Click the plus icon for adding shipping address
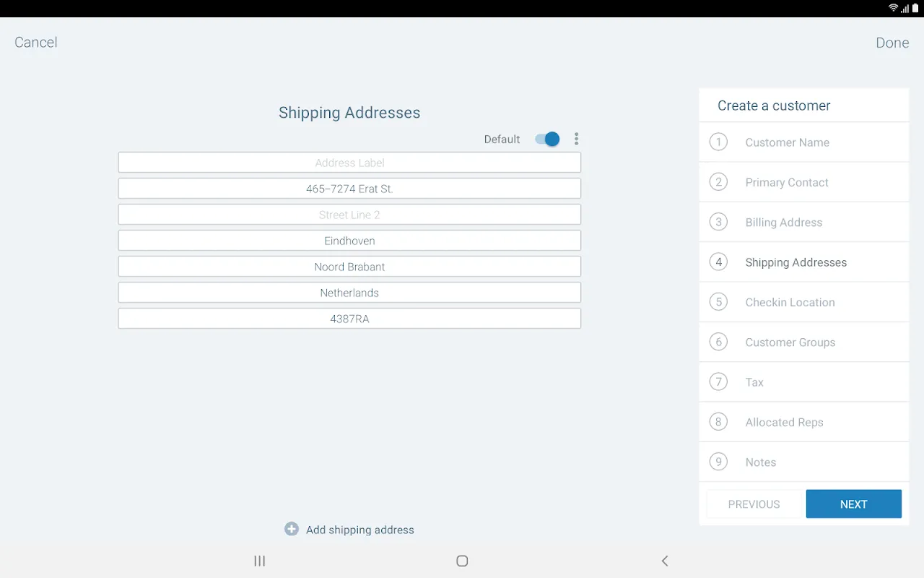This screenshot has width=924, height=578. pyautogui.click(x=292, y=529)
